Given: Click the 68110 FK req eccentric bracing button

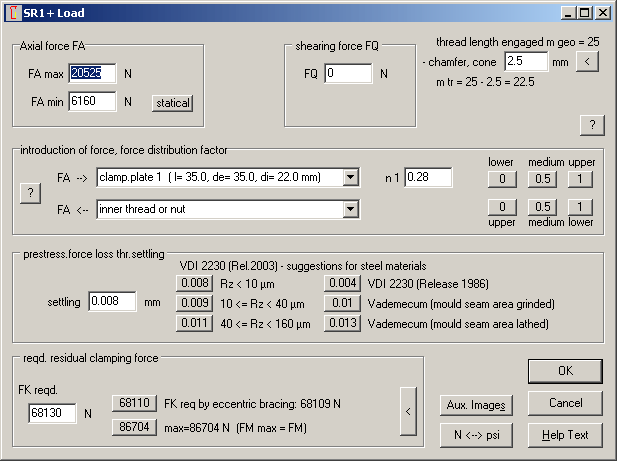Looking at the screenshot, I should tap(134, 403).
